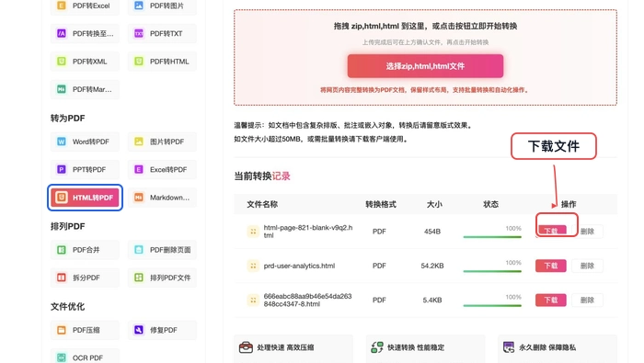Click the 永久删除 保障隐私 privacy icon
644x363 pixels.
[x=509, y=347]
